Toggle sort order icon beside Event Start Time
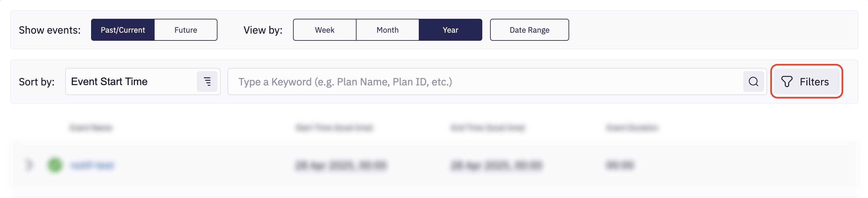Viewport: 868px width, 198px height. click(207, 82)
